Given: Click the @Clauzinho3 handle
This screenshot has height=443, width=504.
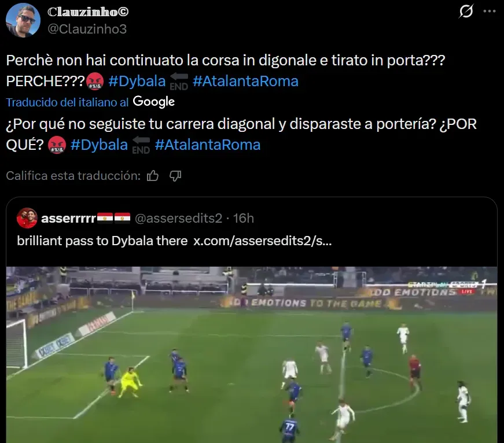Looking at the screenshot, I should [87, 29].
